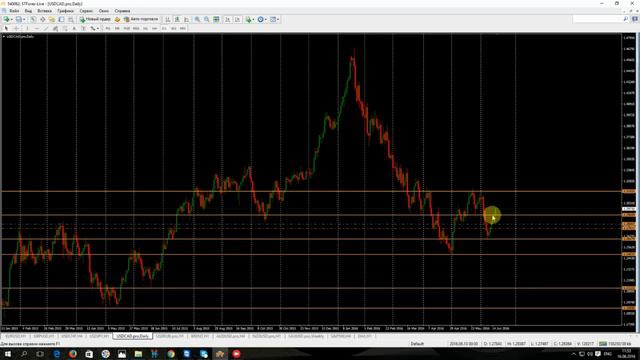Toggle chart auto scroll
This screenshot has height=360, width=640.
tap(227, 19)
